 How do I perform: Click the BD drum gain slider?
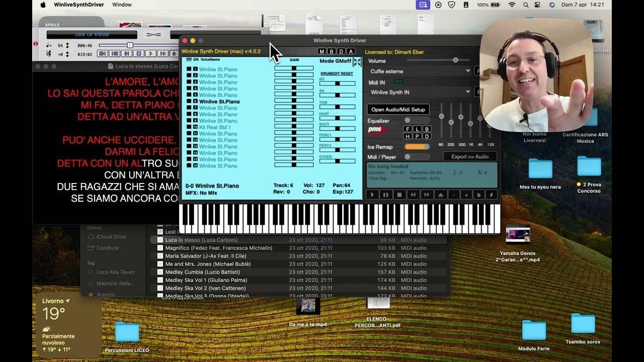pos(337,83)
